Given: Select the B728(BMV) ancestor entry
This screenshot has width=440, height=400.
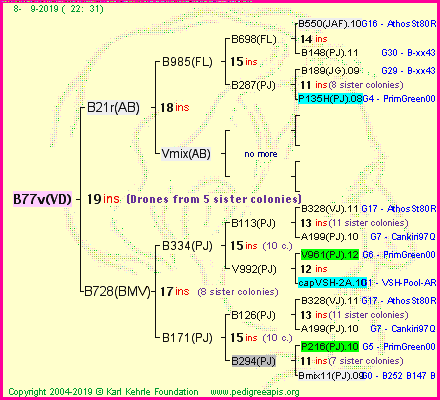Looking at the screenshot, I should pos(117,291).
